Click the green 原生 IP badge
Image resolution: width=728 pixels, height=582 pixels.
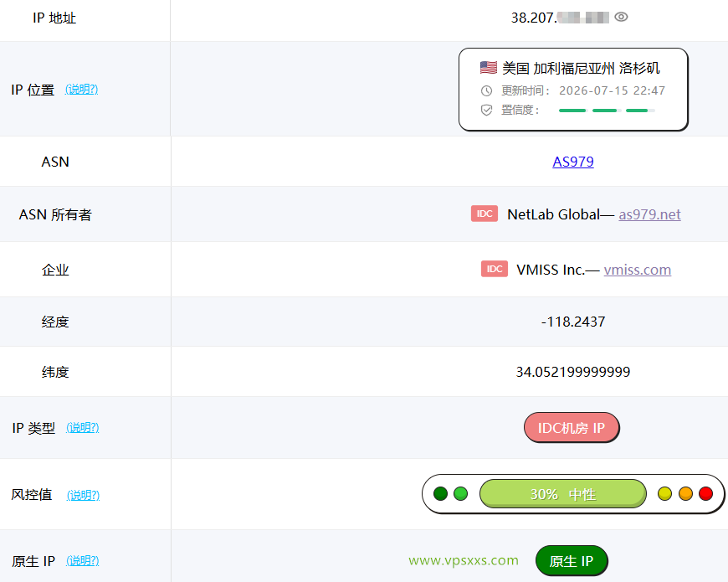tap(572, 560)
